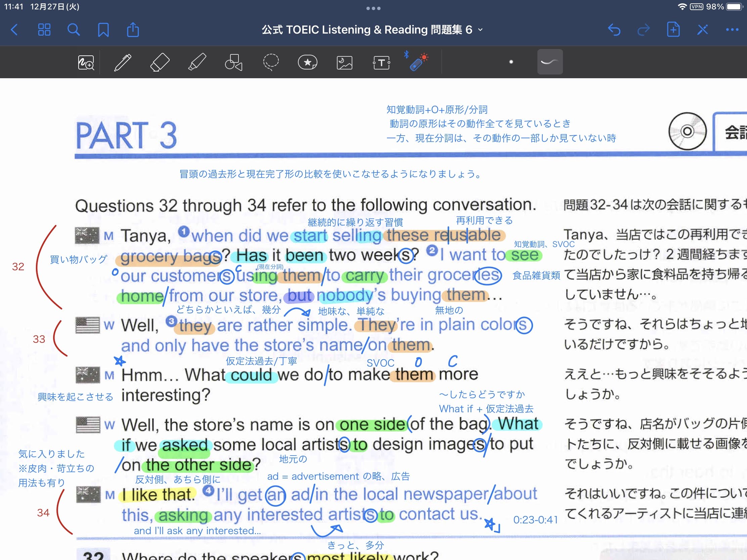
Task: Select the Image insert tool
Action: pyautogui.click(x=345, y=62)
